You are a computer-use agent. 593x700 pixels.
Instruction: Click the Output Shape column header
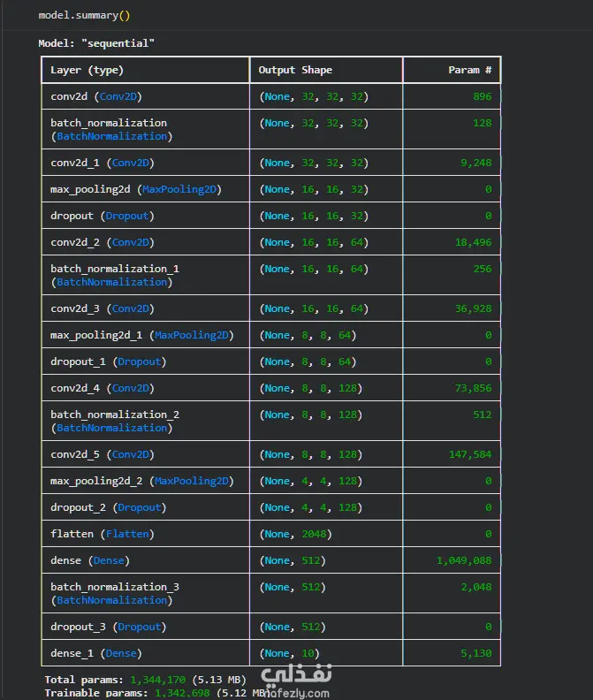coord(294,70)
